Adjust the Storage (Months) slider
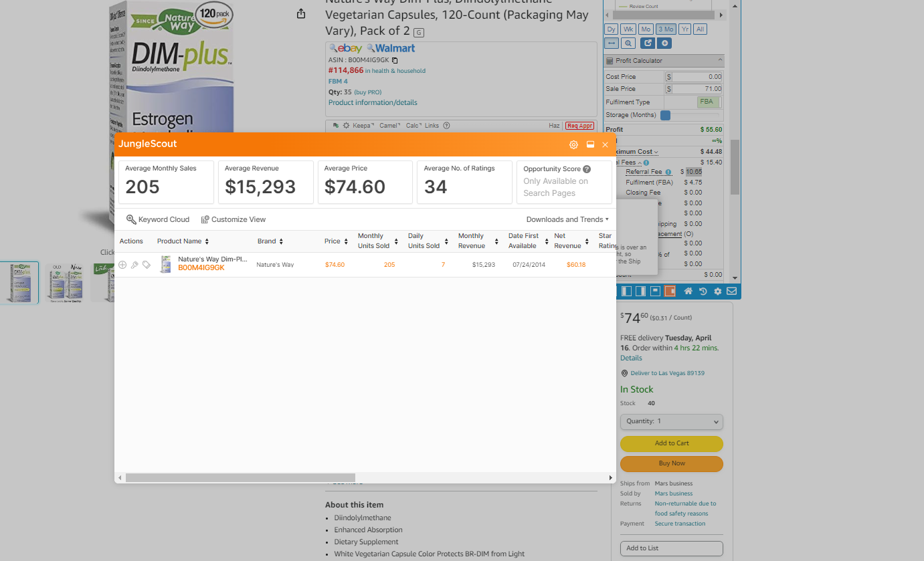Viewport: 924px width, 561px height. (x=665, y=115)
